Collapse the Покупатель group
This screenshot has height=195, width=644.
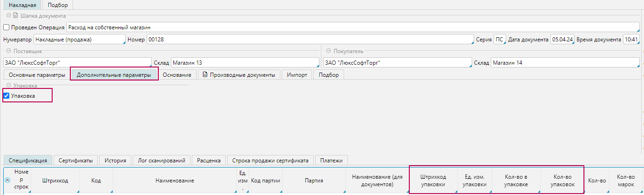[x=328, y=51]
